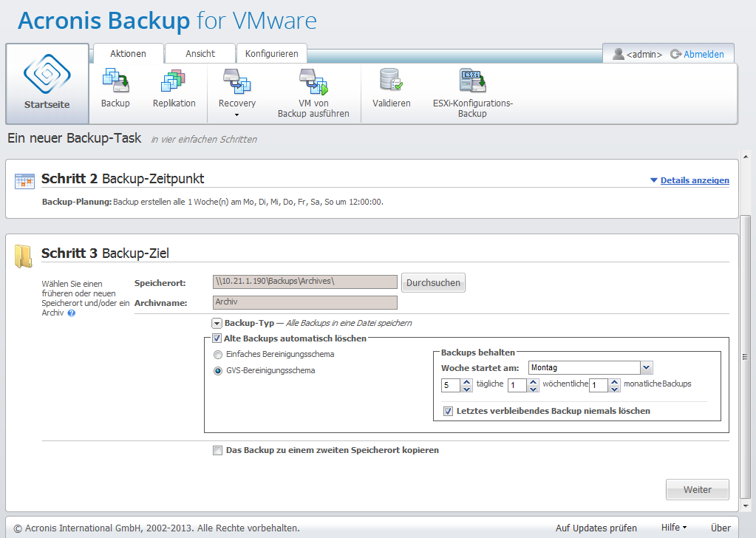
Task: Expand the Backup-Typ section
Action: 217,324
